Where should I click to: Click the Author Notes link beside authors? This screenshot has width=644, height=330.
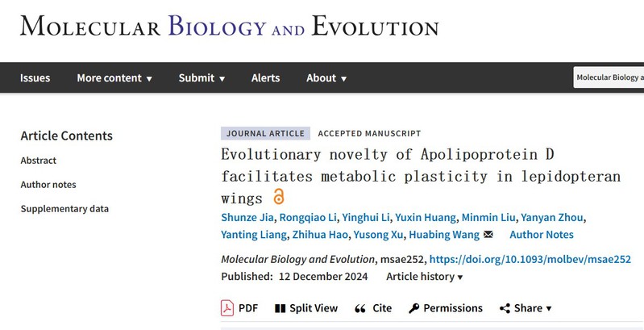coord(542,235)
